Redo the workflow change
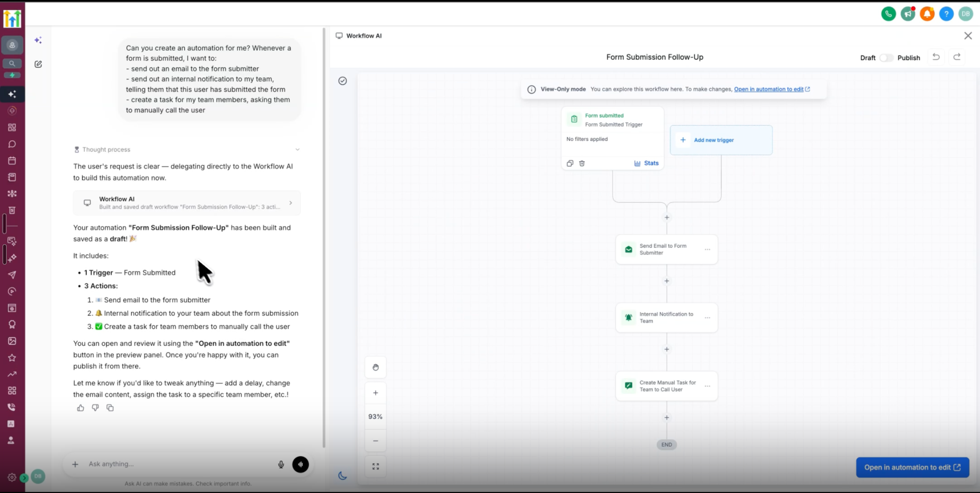The width and height of the screenshot is (980, 493). coord(957,57)
